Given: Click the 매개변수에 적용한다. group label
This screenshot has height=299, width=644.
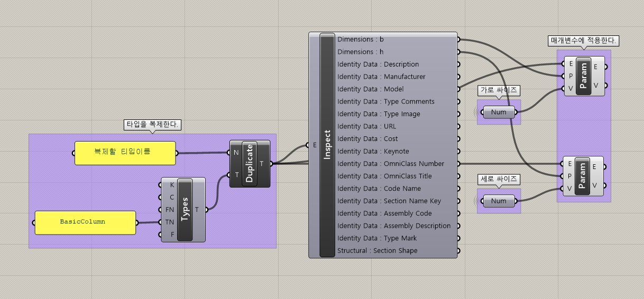Looking at the screenshot, I should 584,41.
